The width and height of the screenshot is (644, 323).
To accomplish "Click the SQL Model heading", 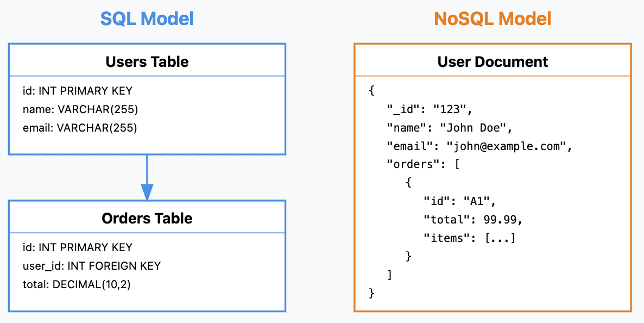I will click(x=147, y=19).
